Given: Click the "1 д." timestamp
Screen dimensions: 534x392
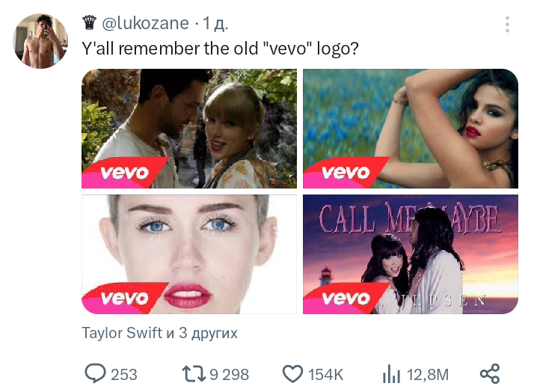Looking at the screenshot, I should [x=215, y=24].
